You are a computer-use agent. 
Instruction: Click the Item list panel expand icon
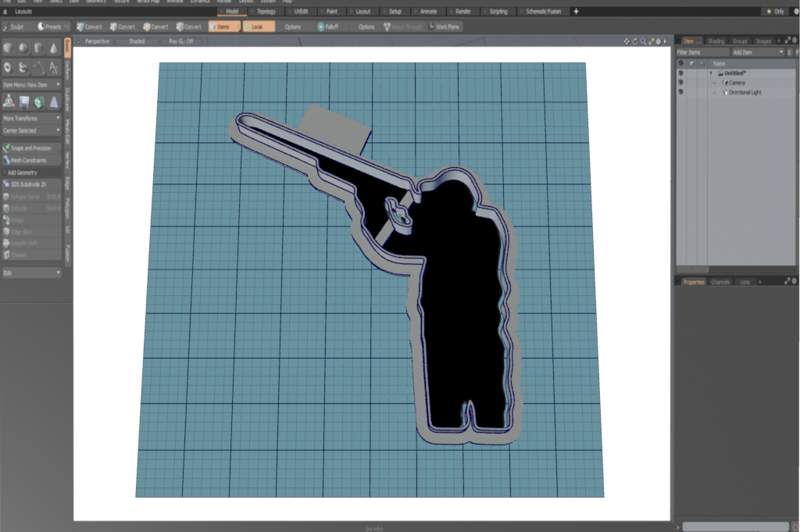coord(787,41)
